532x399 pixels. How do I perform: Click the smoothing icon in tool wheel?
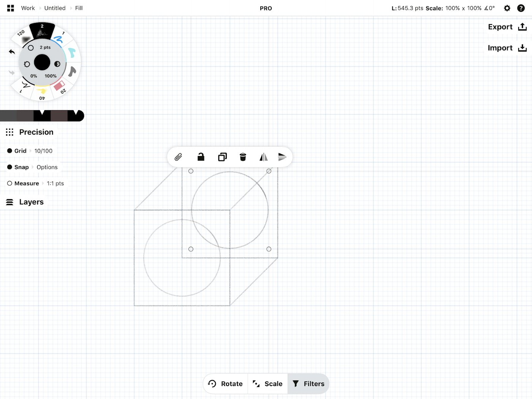[x=27, y=64]
